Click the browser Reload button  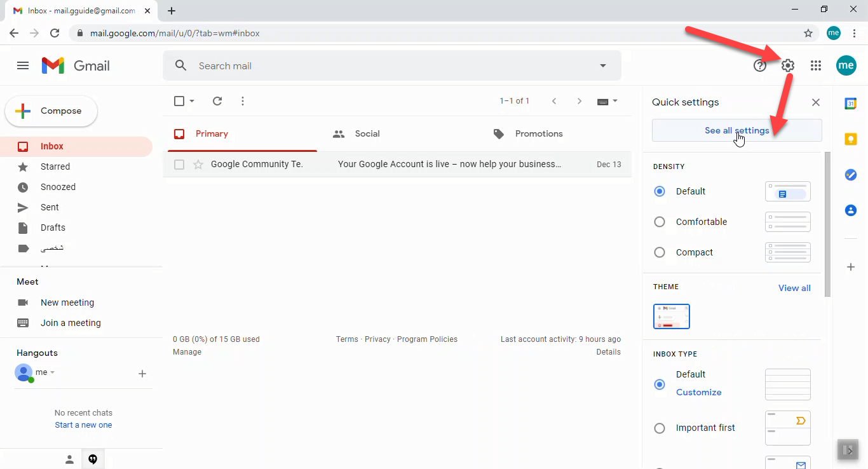pyautogui.click(x=55, y=33)
